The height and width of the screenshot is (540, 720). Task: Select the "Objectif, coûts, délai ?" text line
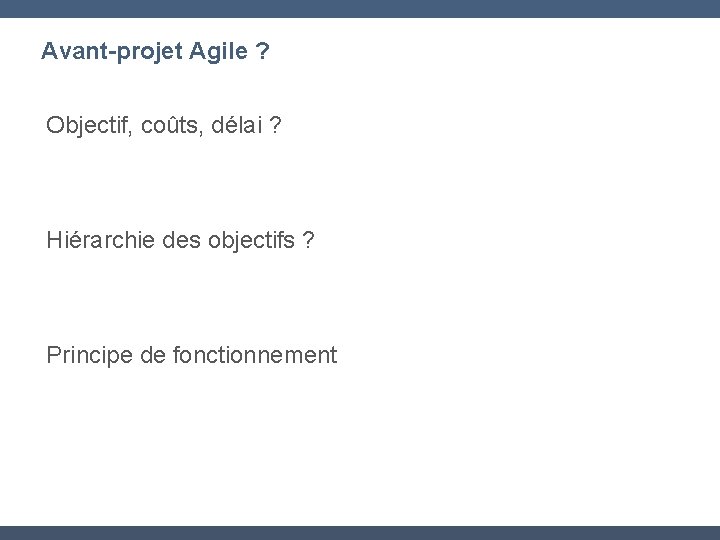point(163,125)
